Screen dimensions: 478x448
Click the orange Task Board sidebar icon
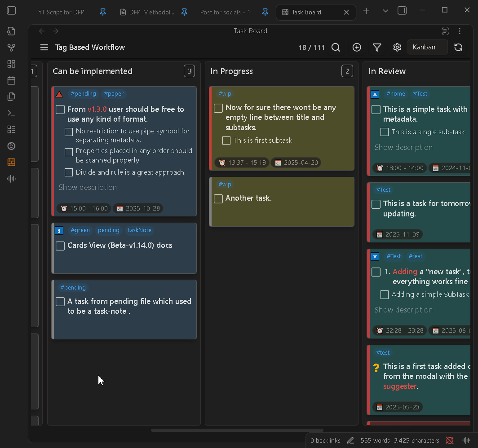pos(12,163)
